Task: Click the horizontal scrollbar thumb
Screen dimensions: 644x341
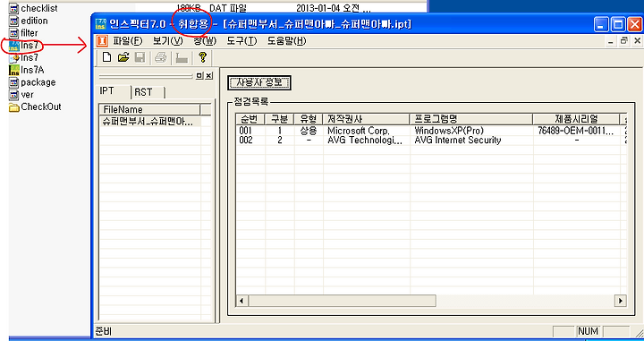Action: tap(342, 301)
